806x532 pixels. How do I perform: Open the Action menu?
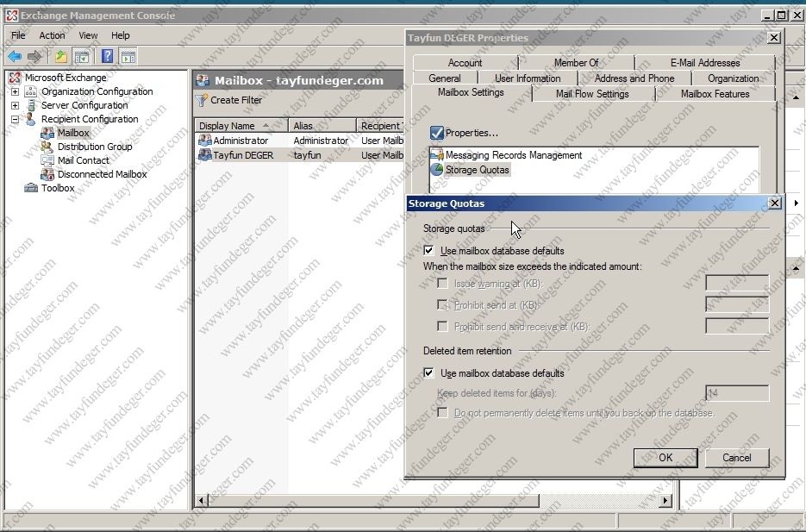click(52, 35)
